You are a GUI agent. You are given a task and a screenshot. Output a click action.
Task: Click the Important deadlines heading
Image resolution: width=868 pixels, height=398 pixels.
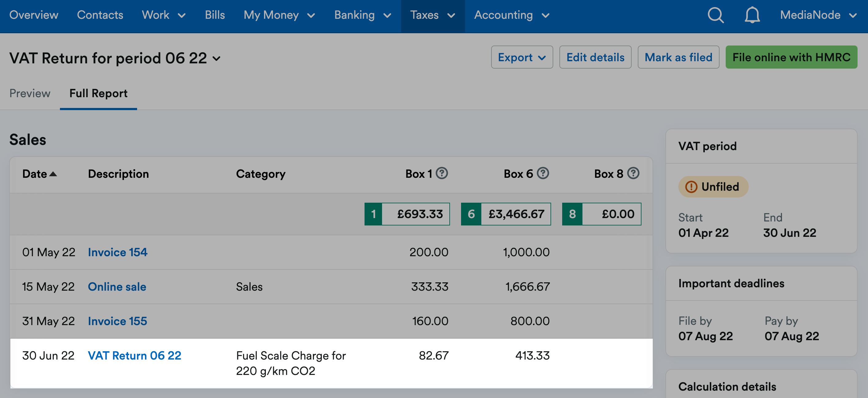(x=731, y=283)
